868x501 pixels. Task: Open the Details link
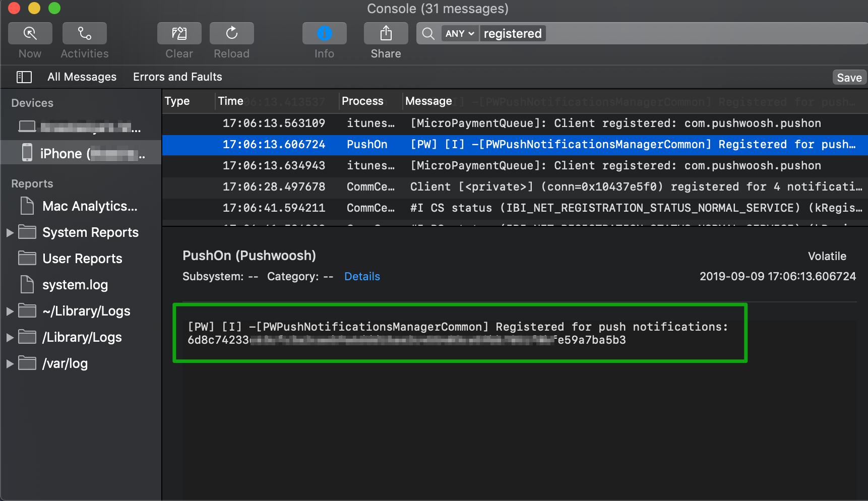coord(362,276)
